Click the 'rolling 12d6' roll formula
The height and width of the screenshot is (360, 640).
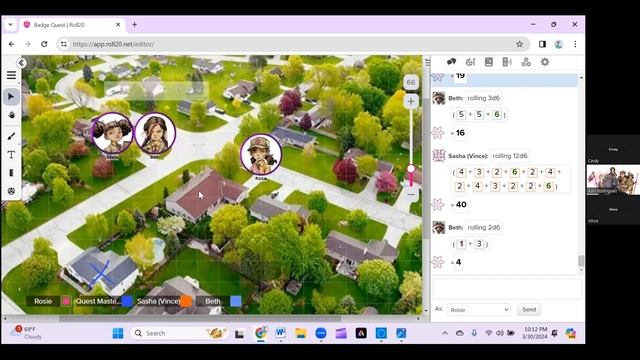click(510, 156)
